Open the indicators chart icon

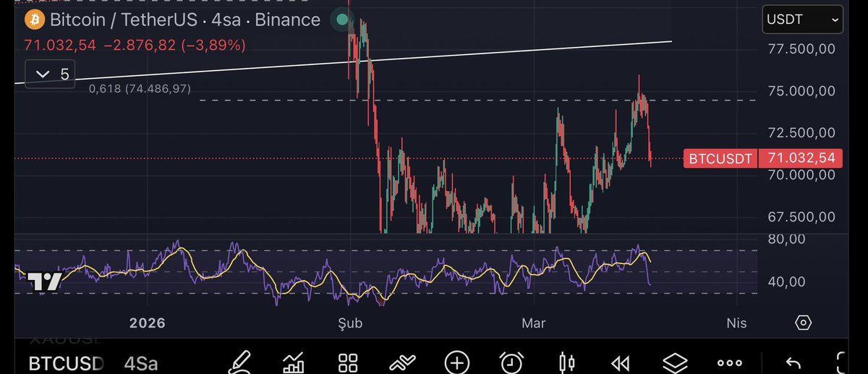tap(294, 362)
